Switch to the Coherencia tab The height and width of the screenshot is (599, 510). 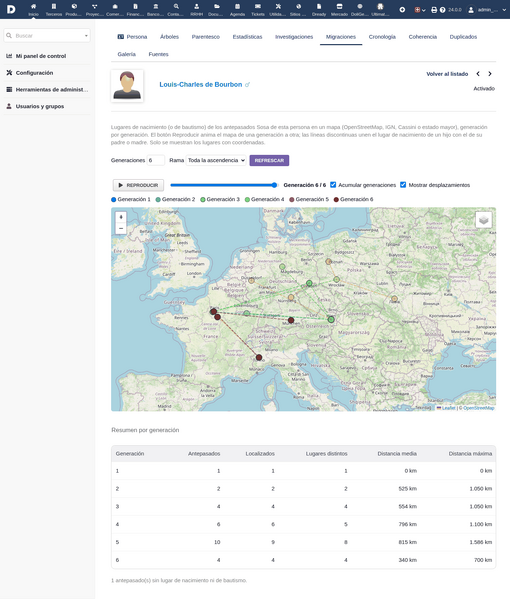(x=423, y=37)
